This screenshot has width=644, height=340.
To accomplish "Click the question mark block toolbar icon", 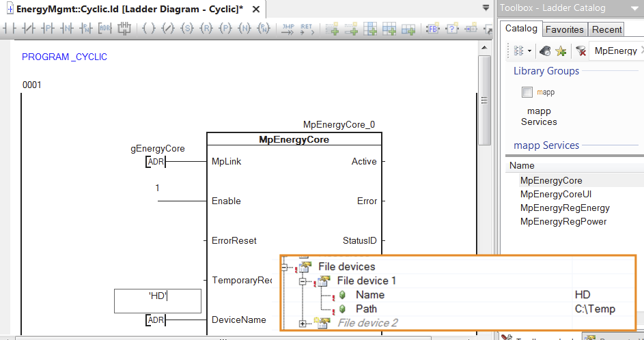I will click(452, 29).
